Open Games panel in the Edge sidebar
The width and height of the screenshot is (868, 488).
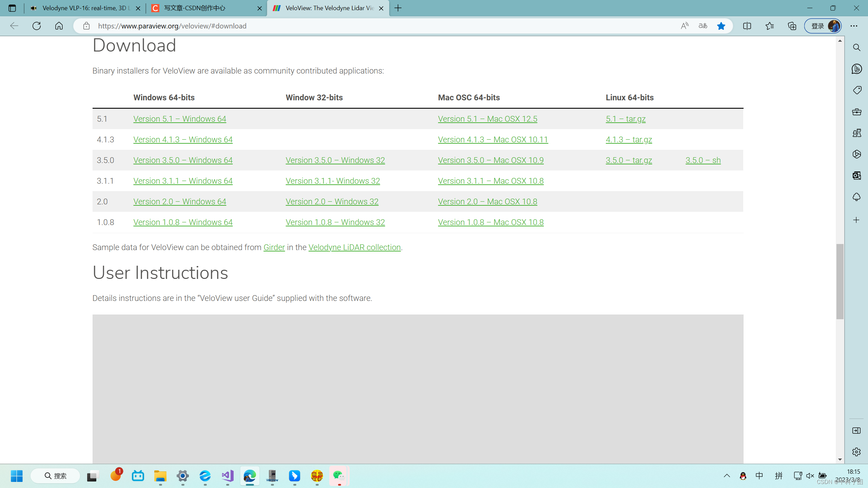click(x=856, y=133)
